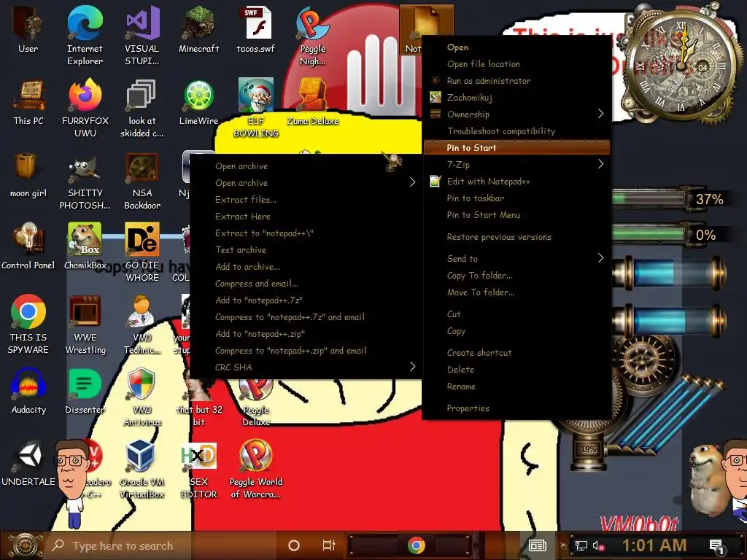Select the UNDERTALE Unity icon
This screenshot has height=560, width=747.
(x=28, y=464)
